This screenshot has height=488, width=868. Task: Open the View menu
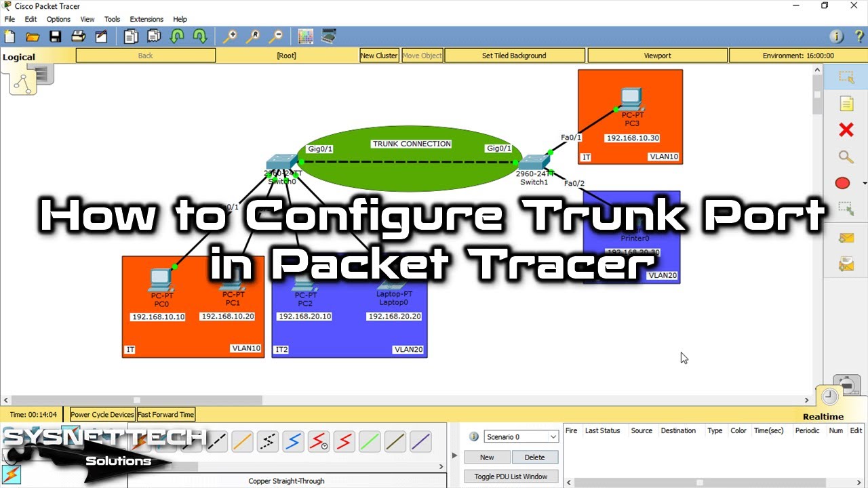pos(87,19)
